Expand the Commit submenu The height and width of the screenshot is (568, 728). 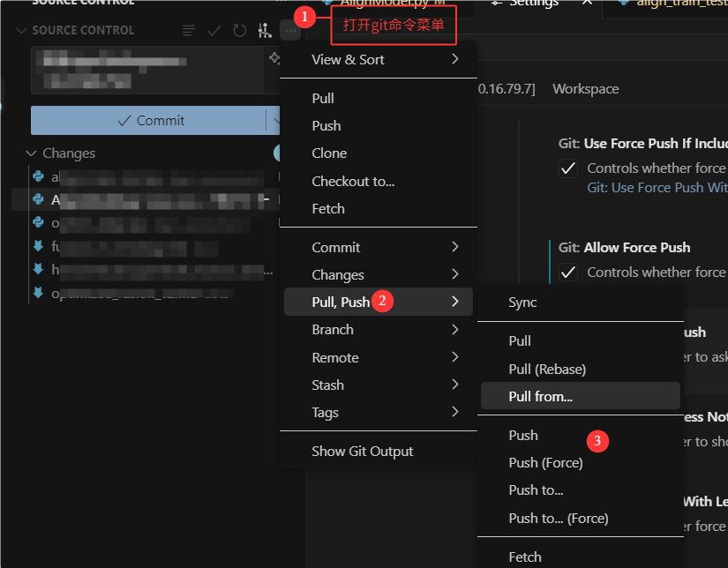point(379,247)
